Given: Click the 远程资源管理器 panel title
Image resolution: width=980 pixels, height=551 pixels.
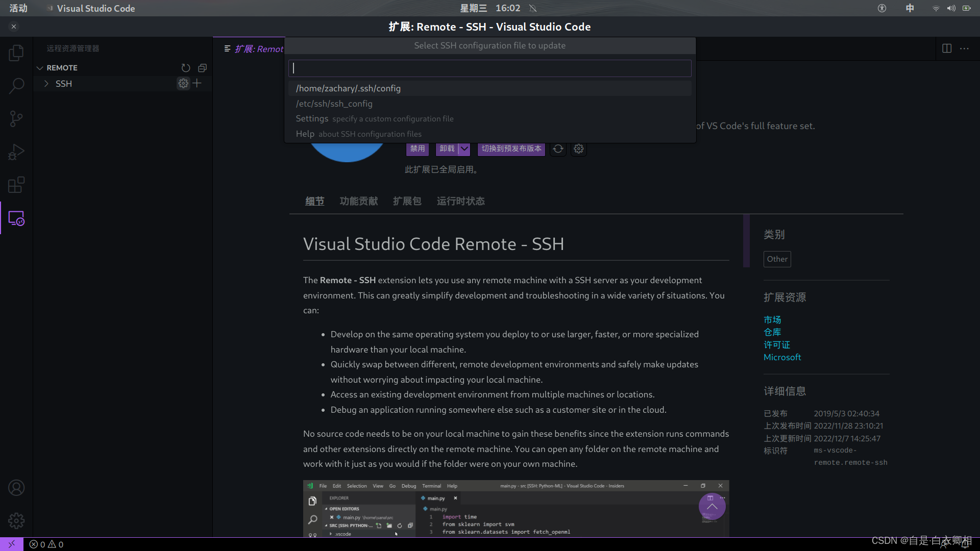Looking at the screenshot, I should [73, 48].
